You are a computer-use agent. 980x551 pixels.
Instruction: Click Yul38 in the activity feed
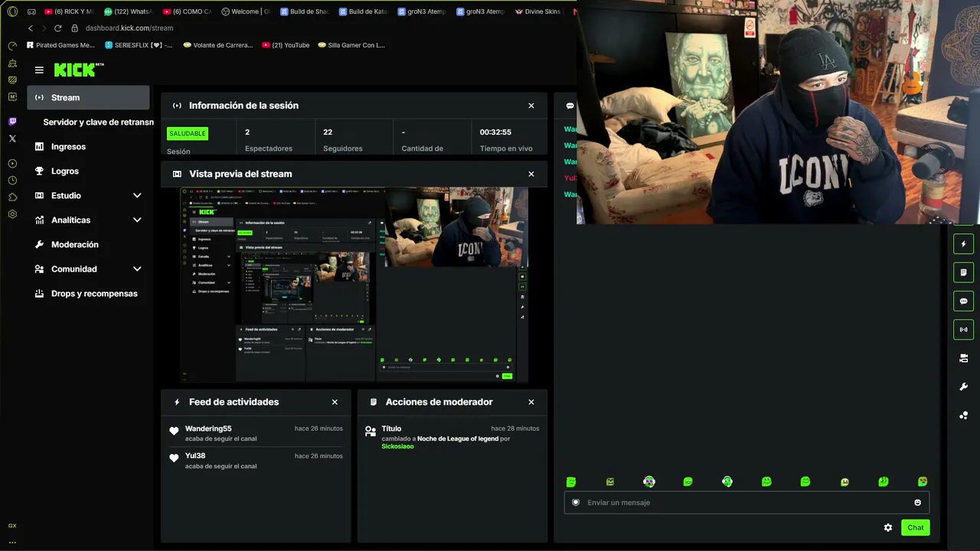(x=195, y=456)
